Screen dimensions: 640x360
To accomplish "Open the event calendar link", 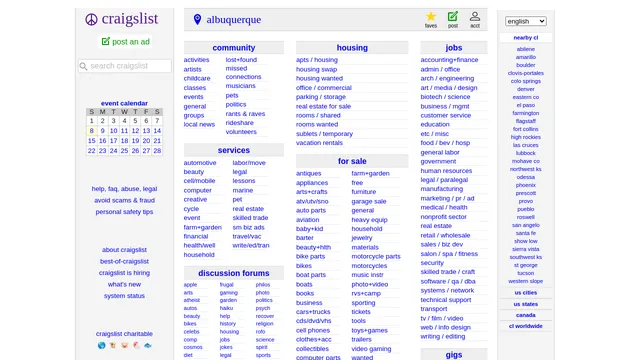I will pos(124,103).
